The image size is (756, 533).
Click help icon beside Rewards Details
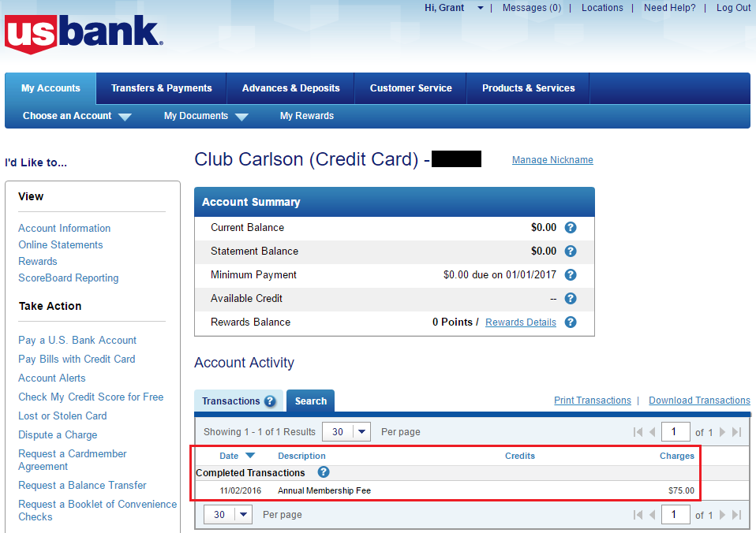coord(571,322)
